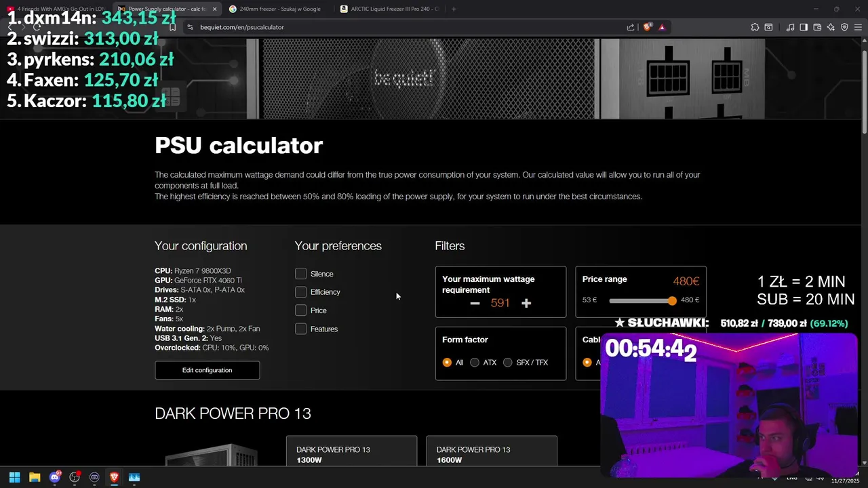Viewport: 868px width, 488px height.
Task: Open the blue monitor taskbar app
Action: pyautogui.click(x=134, y=477)
